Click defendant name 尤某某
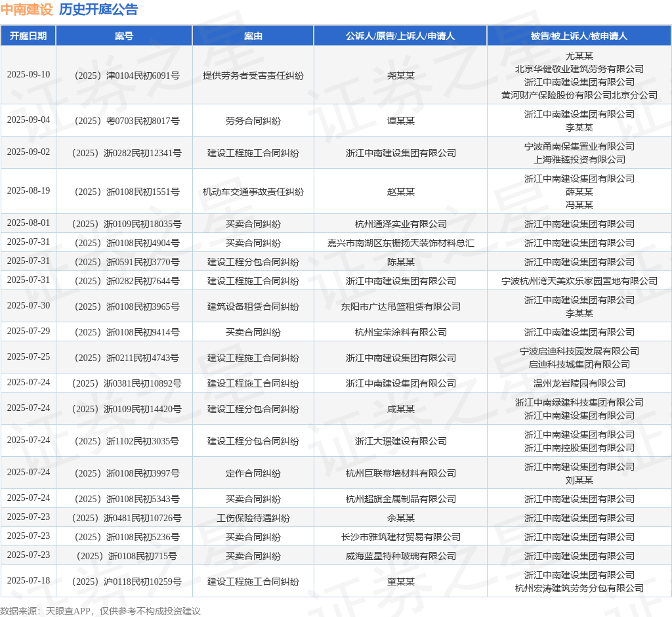 point(579,56)
